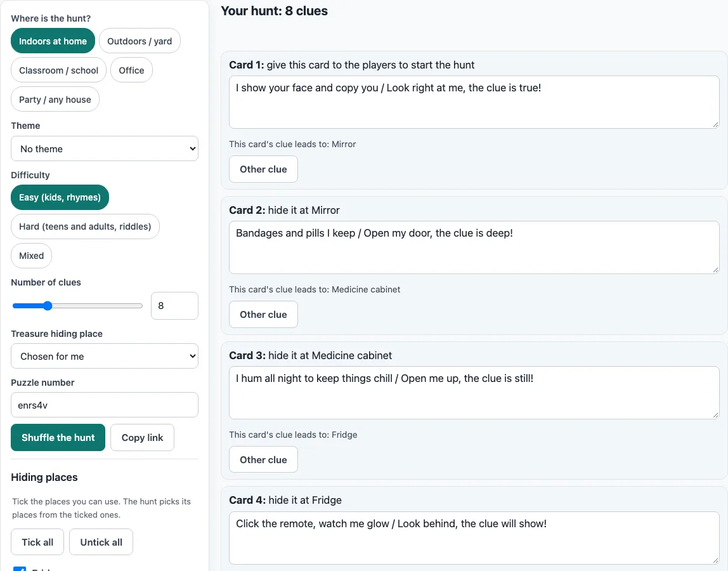728x571 pixels.
Task: Click the 'Where is the hunt?' label
Action: [x=51, y=18]
